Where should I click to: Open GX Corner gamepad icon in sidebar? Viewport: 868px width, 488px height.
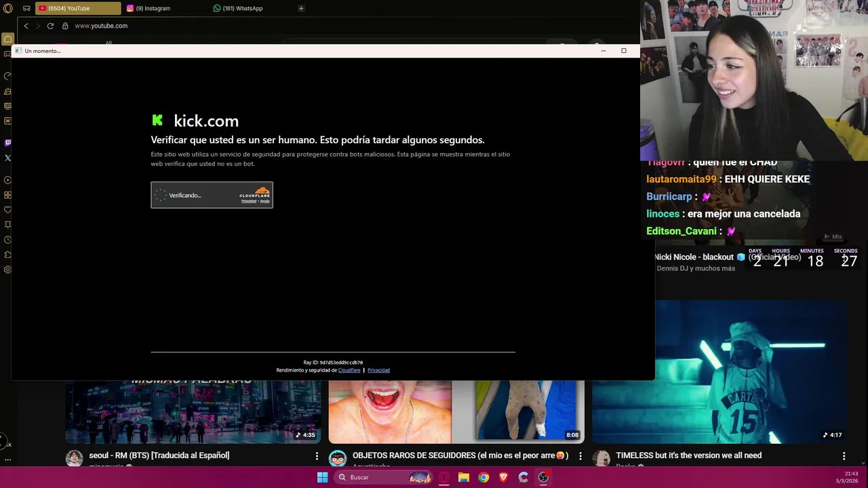coord(7,54)
